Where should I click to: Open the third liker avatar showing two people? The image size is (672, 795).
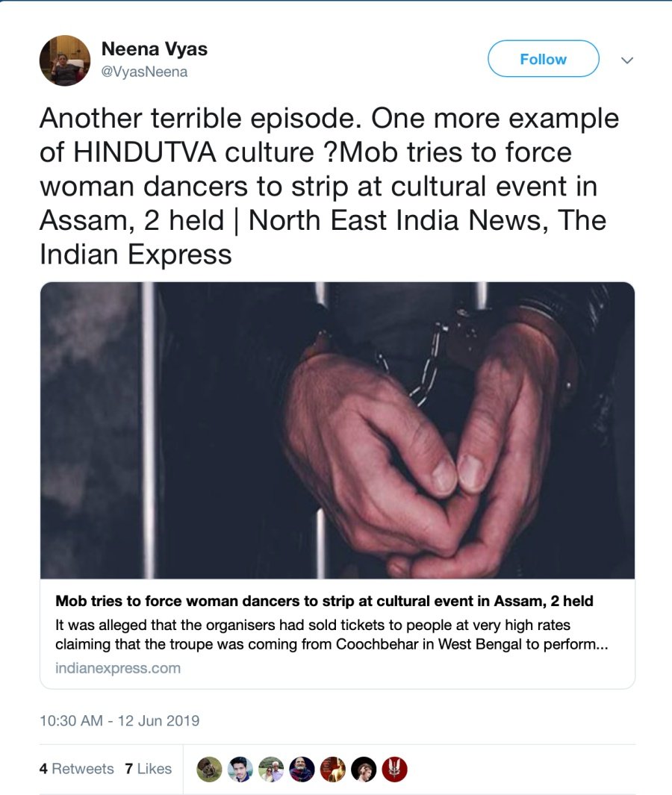point(271,769)
